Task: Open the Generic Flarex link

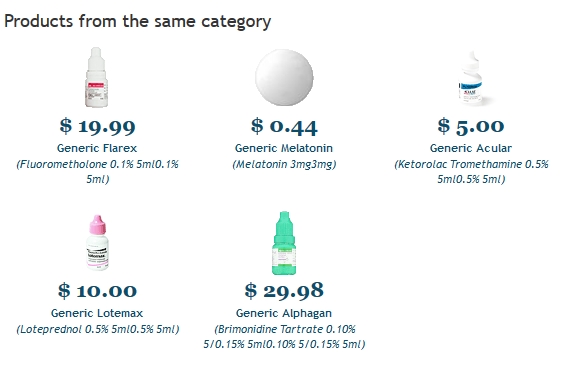Action: click(x=97, y=148)
